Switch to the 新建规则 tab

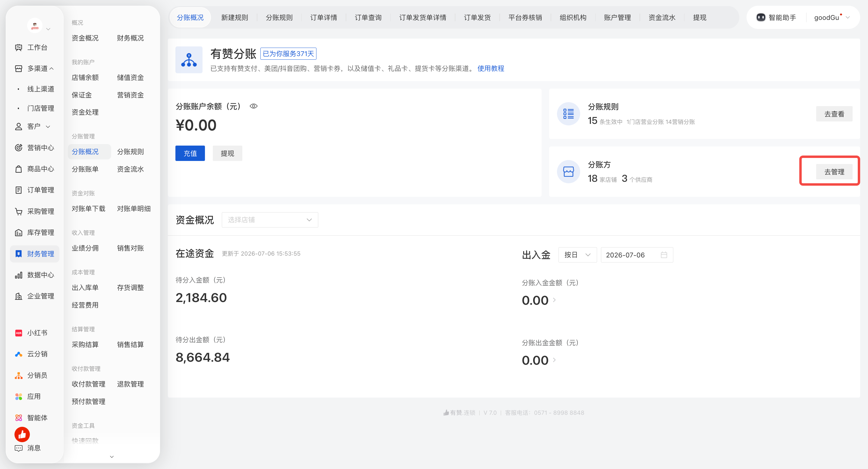(x=234, y=17)
